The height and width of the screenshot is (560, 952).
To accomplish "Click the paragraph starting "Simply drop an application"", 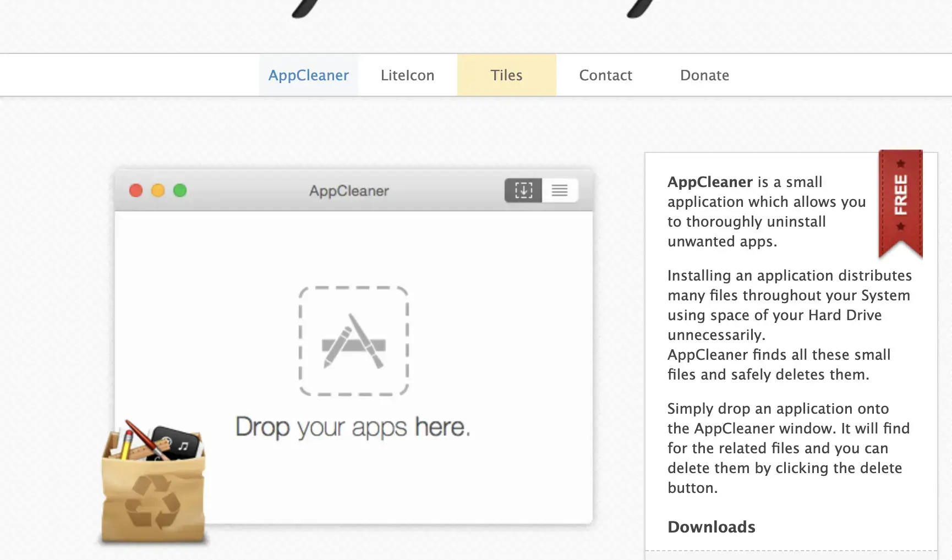I will [788, 448].
